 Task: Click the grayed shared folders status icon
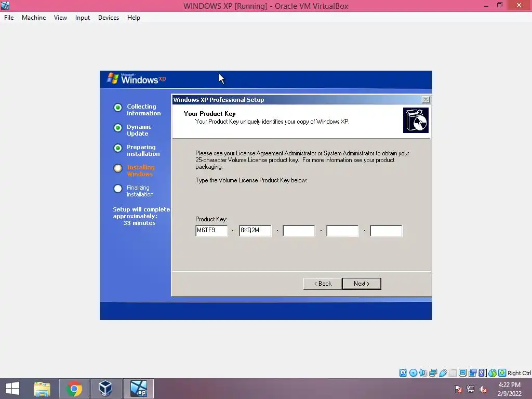453,373
